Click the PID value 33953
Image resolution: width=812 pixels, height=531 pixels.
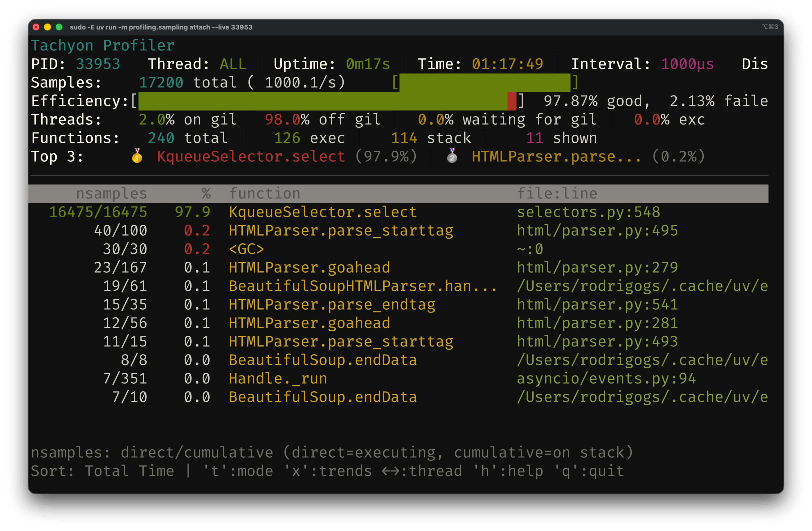tap(98, 64)
